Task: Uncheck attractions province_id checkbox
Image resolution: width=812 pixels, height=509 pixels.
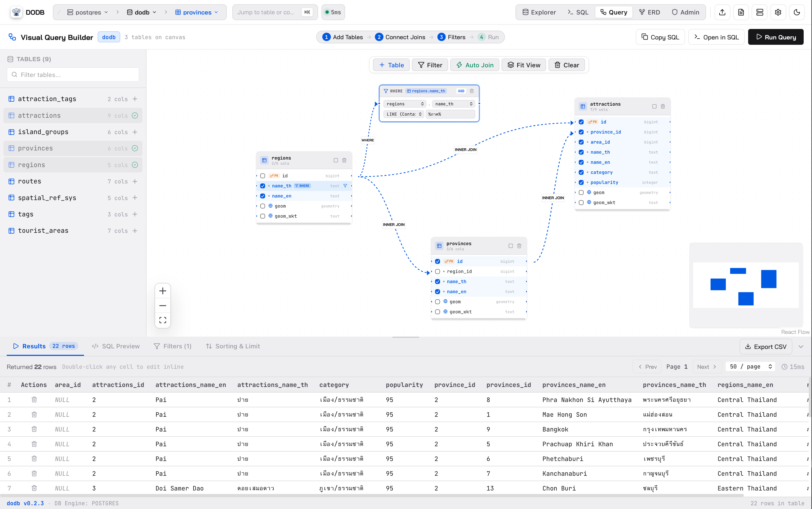Action: (x=581, y=132)
